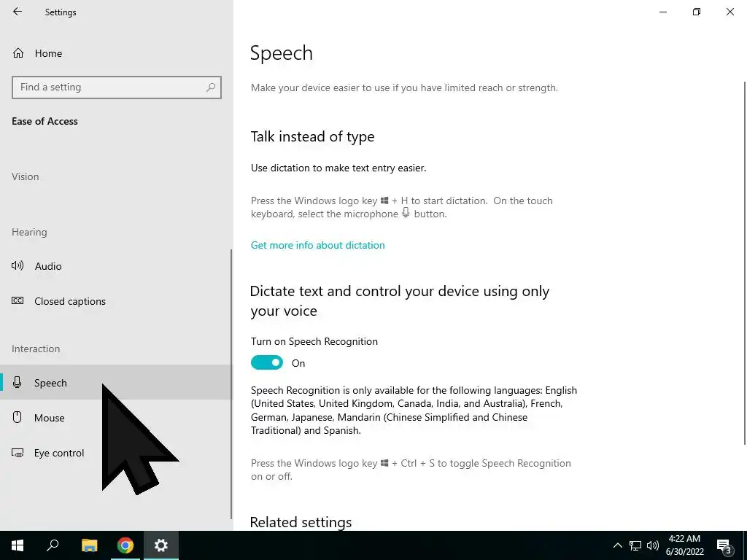Click the Settings gear in taskbar
Screen dimensions: 747x560
coord(161,545)
